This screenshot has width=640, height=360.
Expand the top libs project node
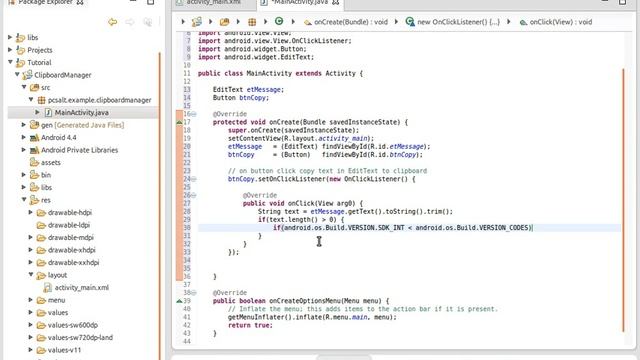[x=10, y=37]
